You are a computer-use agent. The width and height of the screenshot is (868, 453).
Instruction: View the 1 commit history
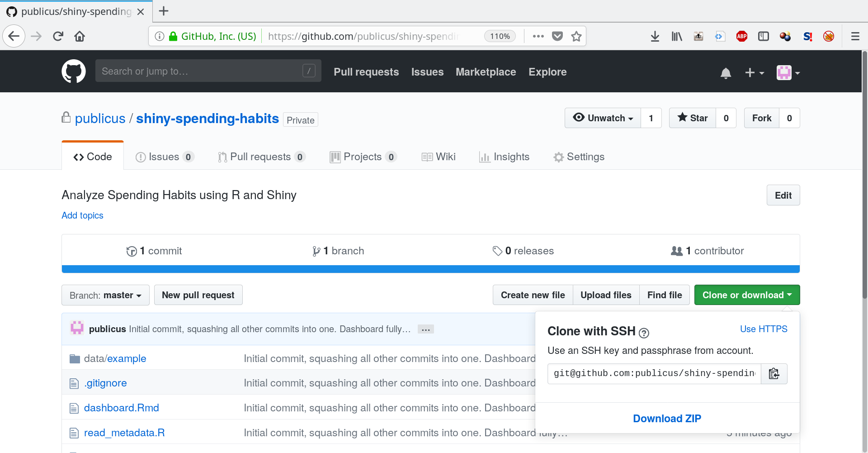pos(154,251)
